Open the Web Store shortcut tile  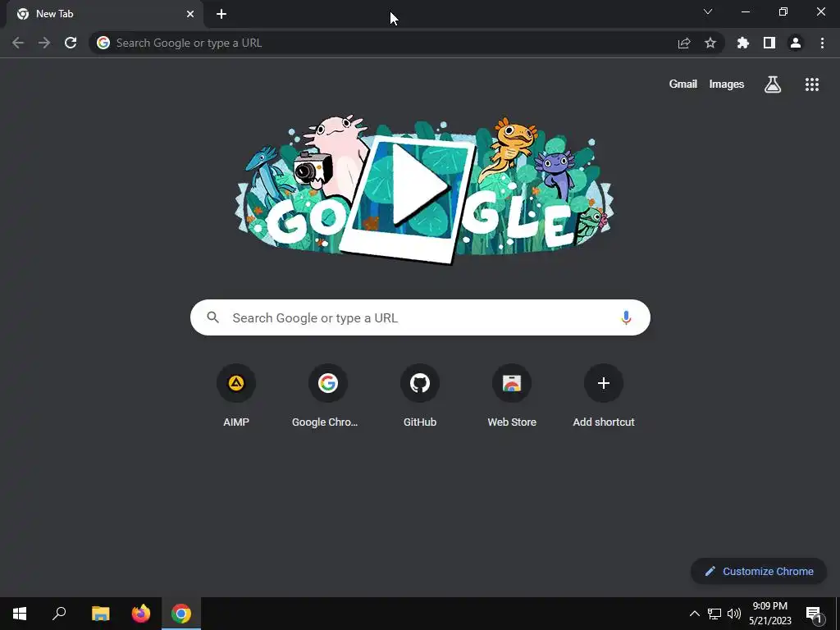(x=512, y=395)
